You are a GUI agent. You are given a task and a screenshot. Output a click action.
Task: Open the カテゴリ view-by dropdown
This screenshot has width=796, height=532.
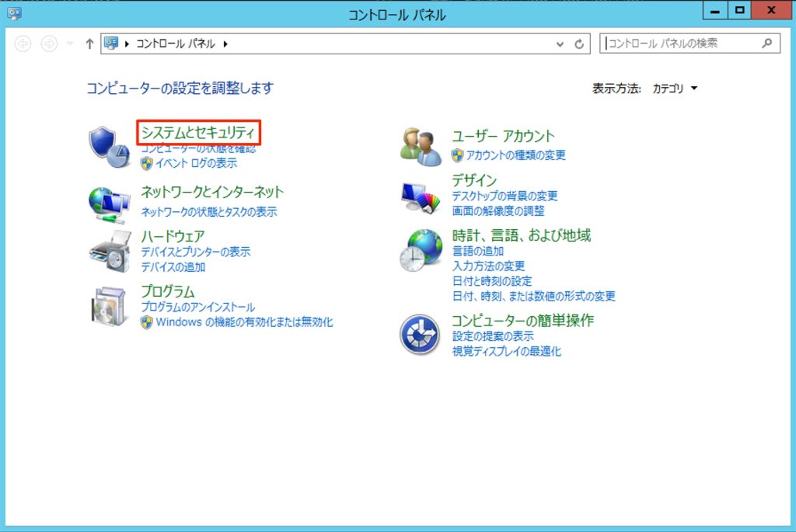tap(675, 89)
